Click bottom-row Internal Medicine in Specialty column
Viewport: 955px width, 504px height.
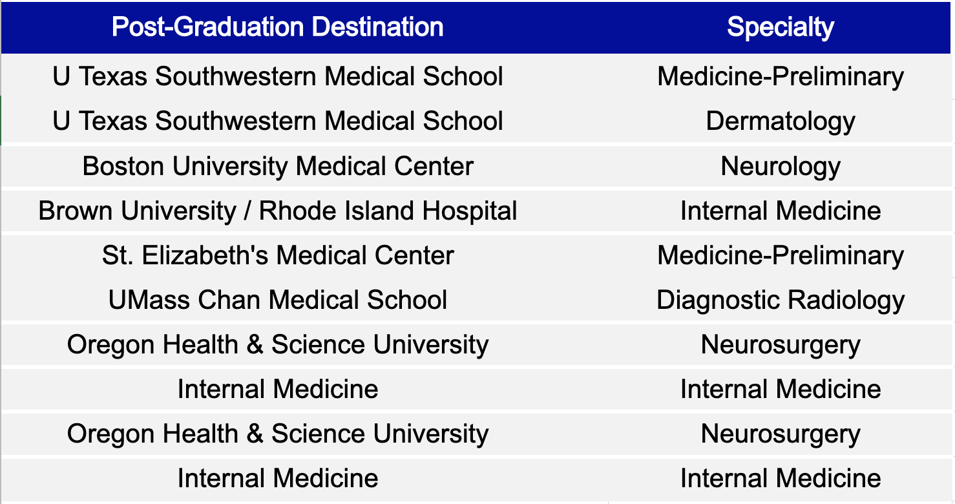coord(780,478)
